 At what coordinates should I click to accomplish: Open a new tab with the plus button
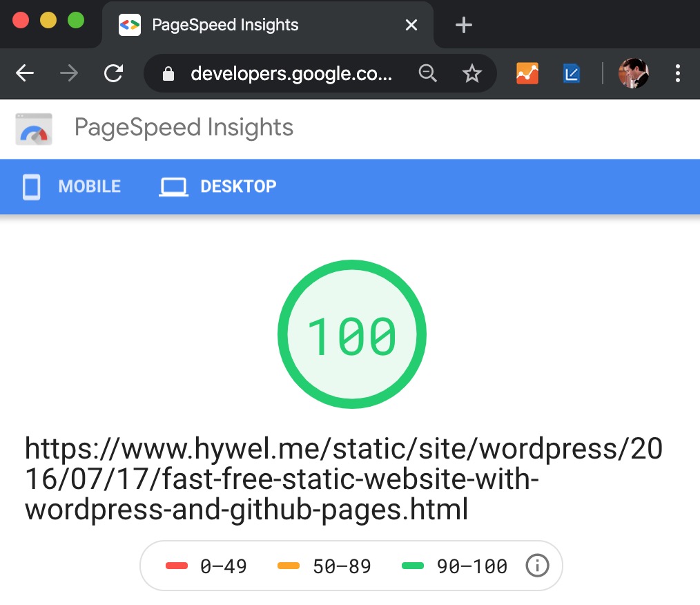coord(464,25)
